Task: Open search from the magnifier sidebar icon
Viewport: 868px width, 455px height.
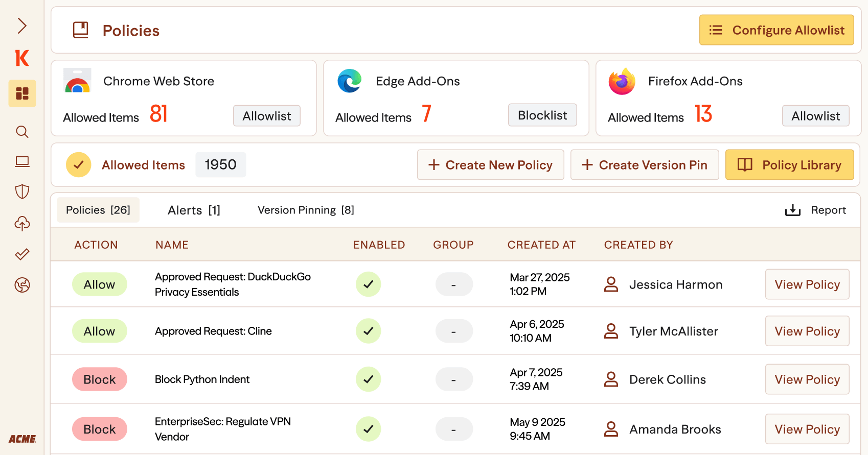Action: (x=22, y=132)
